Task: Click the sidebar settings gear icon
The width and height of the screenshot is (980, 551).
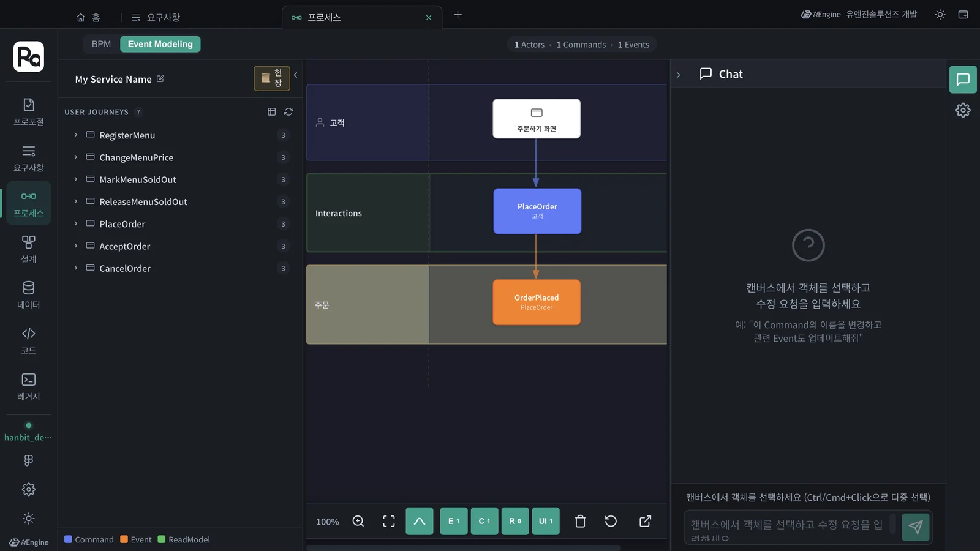Action: [29, 489]
